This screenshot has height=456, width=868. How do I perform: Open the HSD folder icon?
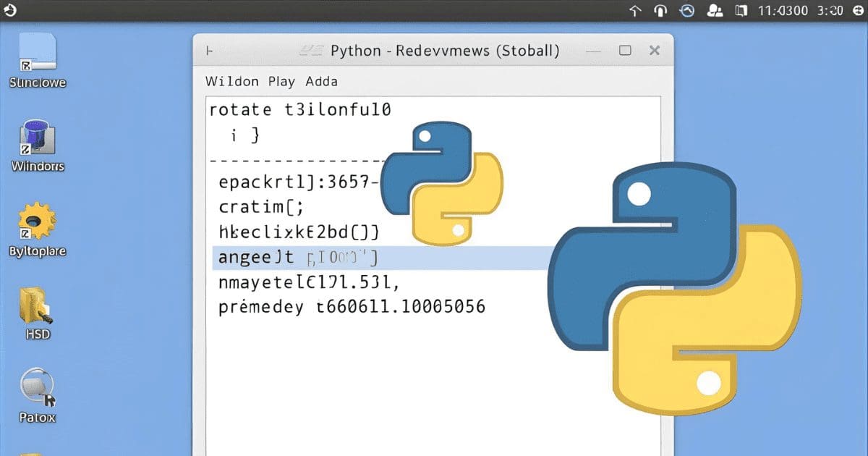(x=38, y=305)
